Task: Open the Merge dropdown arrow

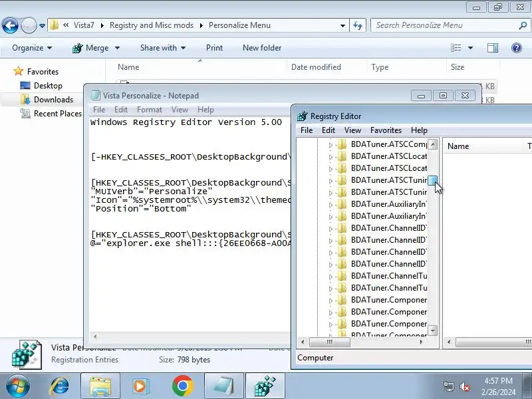Action: point(117,48)
